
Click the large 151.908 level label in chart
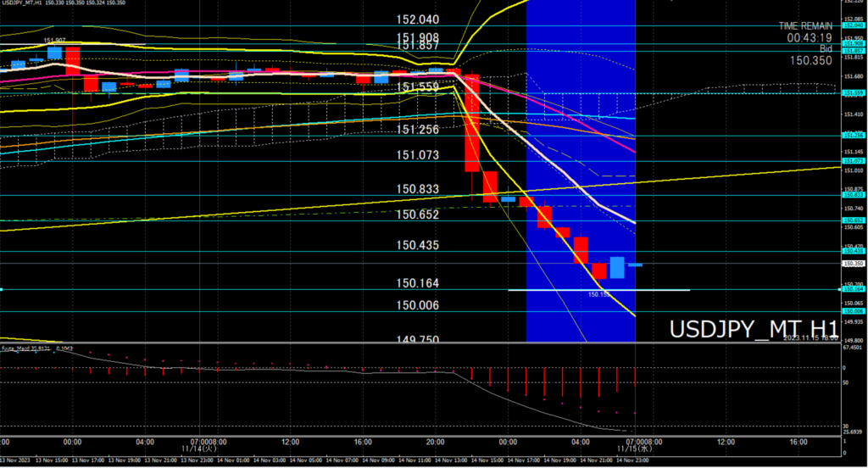click(x=417, y=37)
